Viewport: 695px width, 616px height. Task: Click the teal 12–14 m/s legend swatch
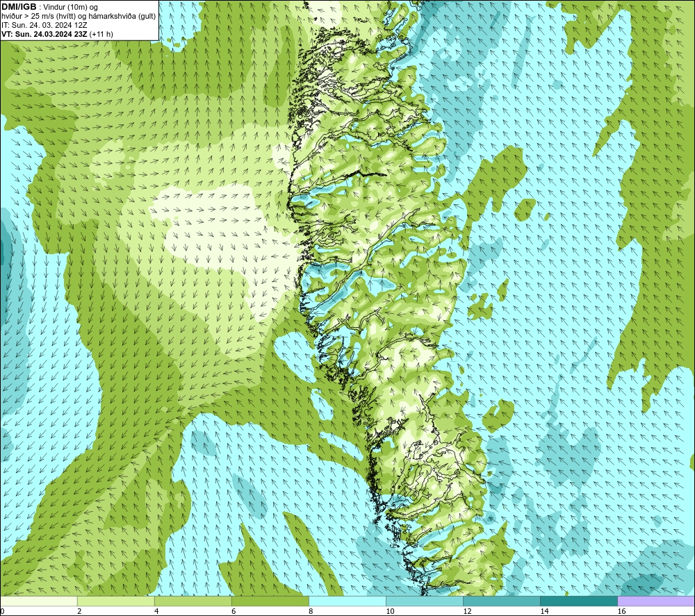(x=502, y=601)
